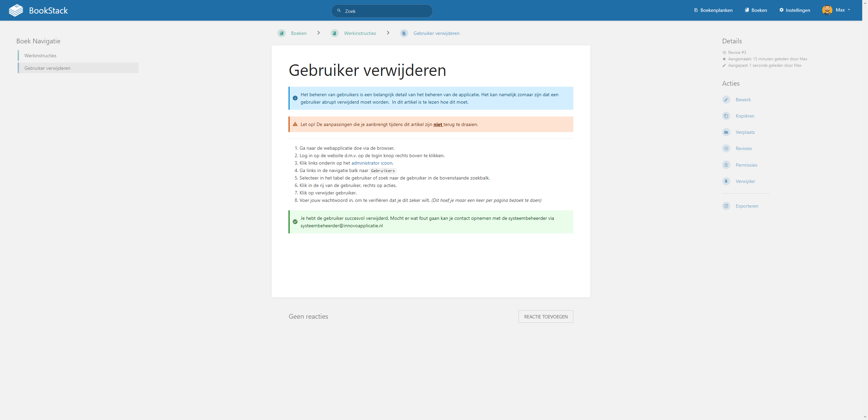Click the Boeken breadcrumb icon
Image resolution: width=868 pixels, height=420 pixels.
click(x=282, y=33)
